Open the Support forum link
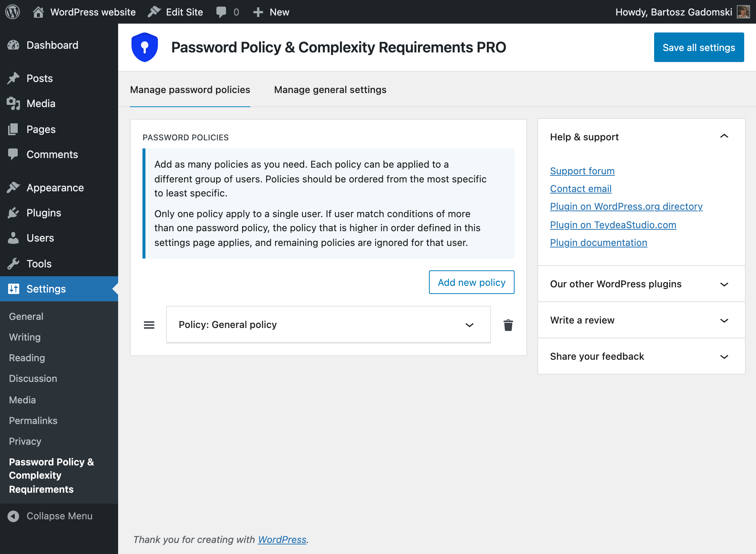Viewport: 756px width, 554px height. pos(582,171)
